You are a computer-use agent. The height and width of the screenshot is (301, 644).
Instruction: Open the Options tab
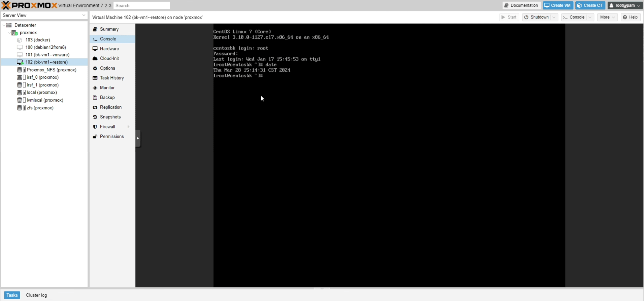(112, 68)
